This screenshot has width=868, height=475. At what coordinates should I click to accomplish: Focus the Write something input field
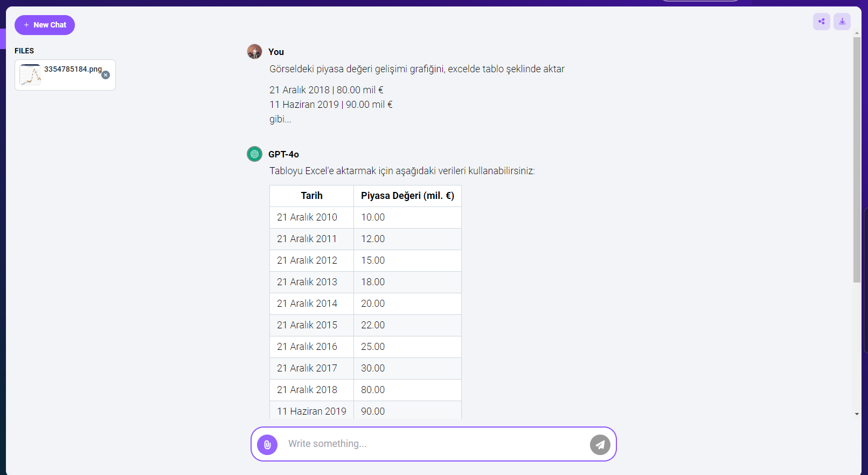(x=434, y=444)
